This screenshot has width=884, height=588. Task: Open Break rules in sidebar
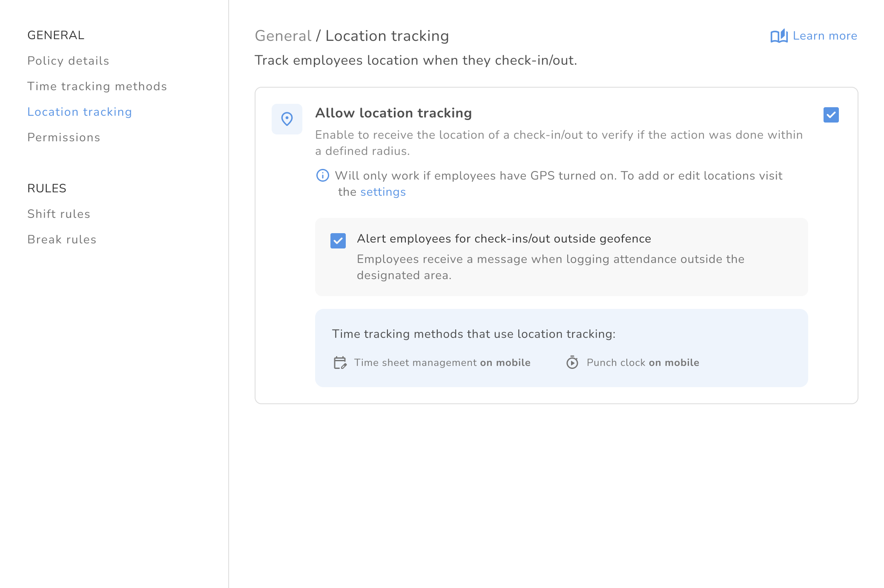coord(62,240)
